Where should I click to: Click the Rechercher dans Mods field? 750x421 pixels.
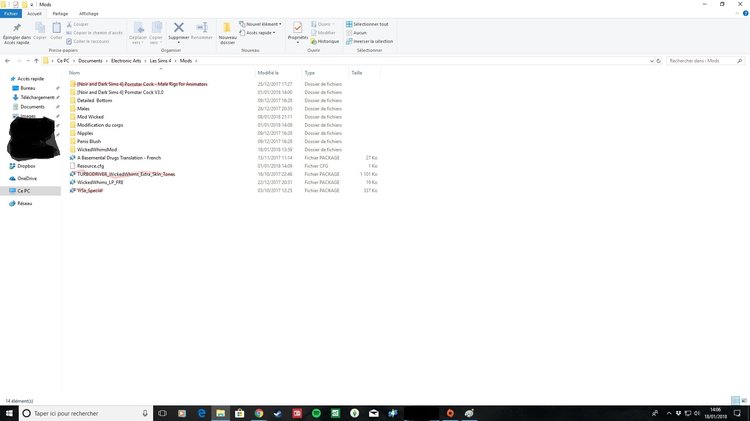click(706, 61)
